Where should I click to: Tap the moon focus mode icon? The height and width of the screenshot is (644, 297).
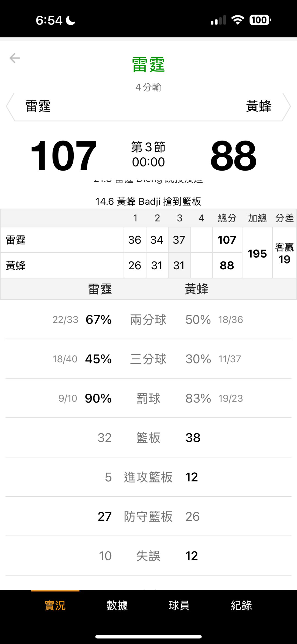[x=71, y=20]
